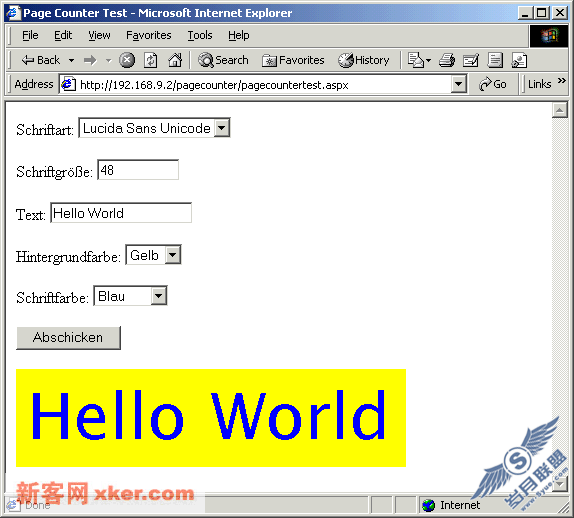This screenshot has width=574, height=518.
Task: Open the View menu
Action: pos(99,35)
